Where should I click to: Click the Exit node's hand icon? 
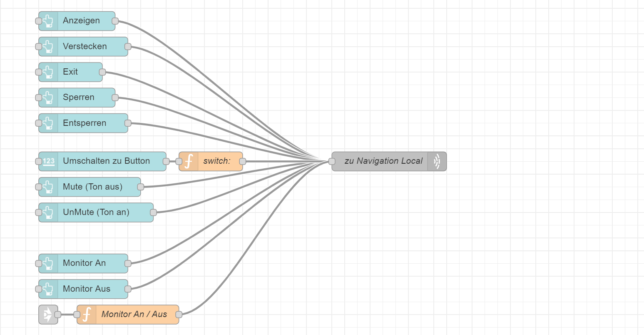(48, 72)
